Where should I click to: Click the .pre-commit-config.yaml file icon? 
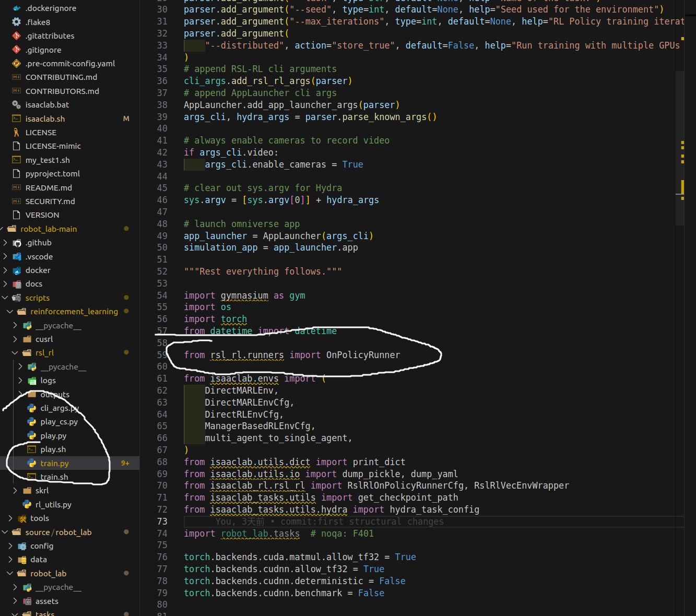[x=16, y=64]
